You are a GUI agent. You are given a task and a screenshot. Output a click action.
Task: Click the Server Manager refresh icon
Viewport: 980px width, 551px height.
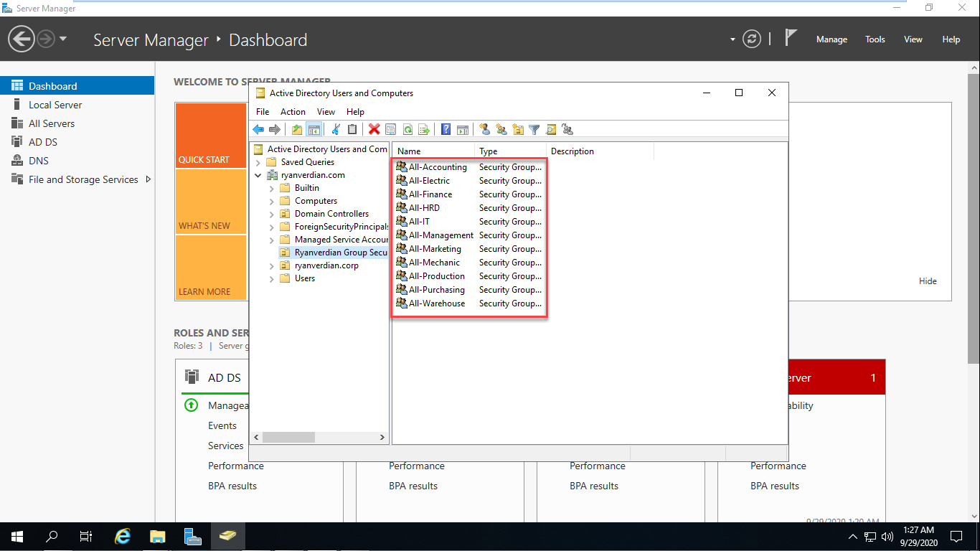[x=752, y=39]
